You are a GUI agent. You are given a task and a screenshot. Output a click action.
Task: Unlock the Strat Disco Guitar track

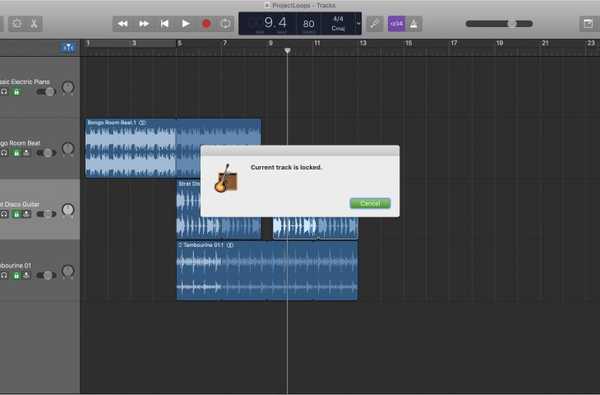tap(16, 214)
